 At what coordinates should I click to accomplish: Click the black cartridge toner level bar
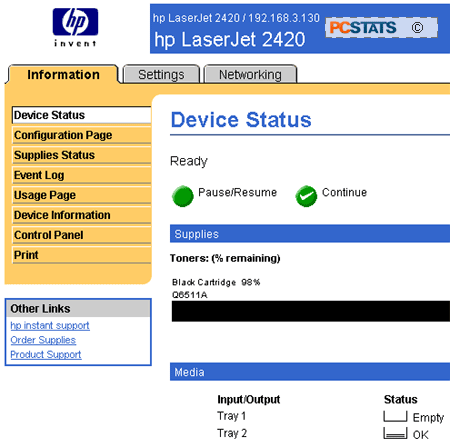(311, 311)
